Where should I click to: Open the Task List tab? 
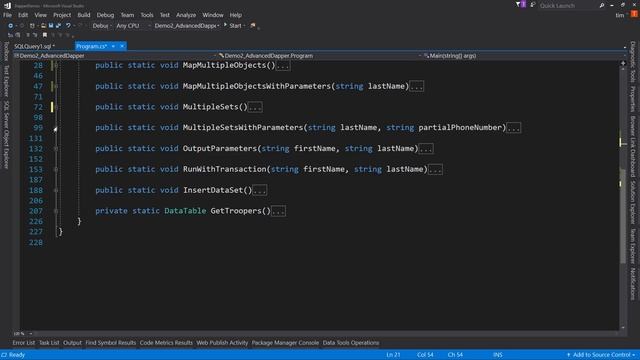point(49,343)
